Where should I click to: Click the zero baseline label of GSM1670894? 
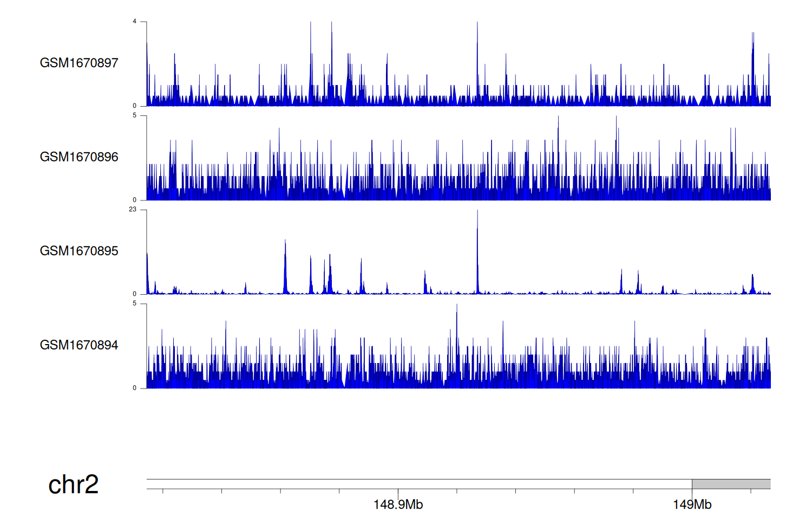point(135,388)
